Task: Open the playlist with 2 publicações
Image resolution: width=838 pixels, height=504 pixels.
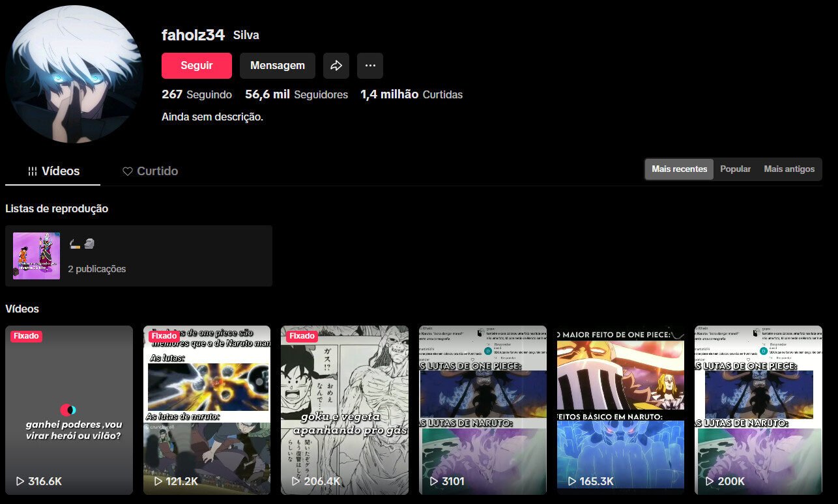Action: (x=139, y=256)
